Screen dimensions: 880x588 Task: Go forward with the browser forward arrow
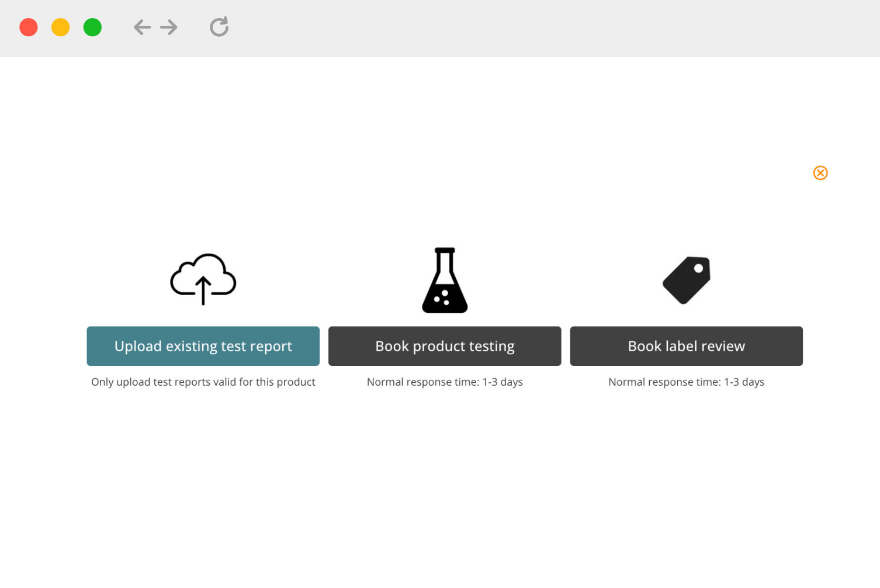click(x=169, y=27)
